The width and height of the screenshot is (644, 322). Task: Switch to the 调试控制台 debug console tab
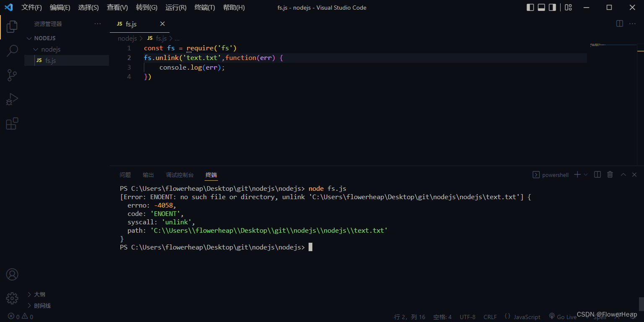point(180,175)
